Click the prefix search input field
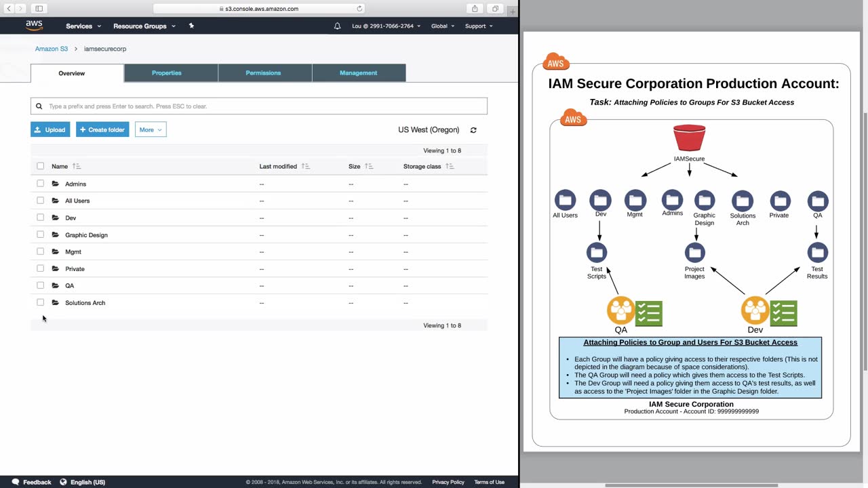This screenshot has width=868, height=488. coord(259,106)
